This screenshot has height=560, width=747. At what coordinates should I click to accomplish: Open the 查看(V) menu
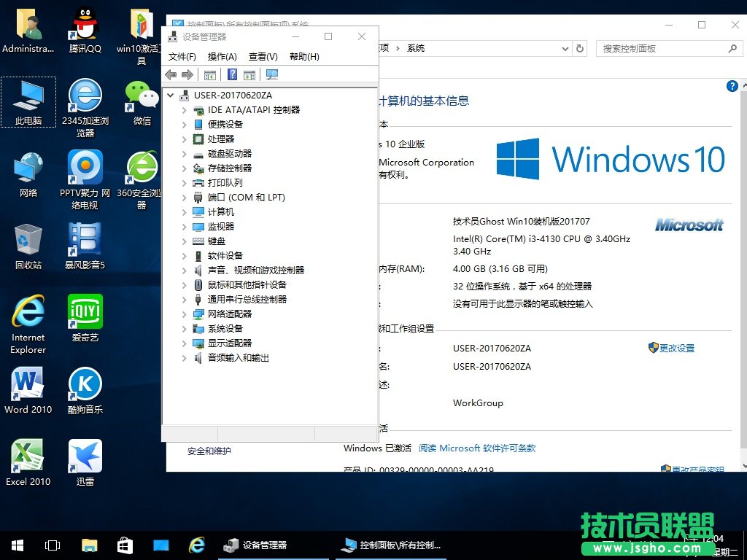[x=263, y=57]
